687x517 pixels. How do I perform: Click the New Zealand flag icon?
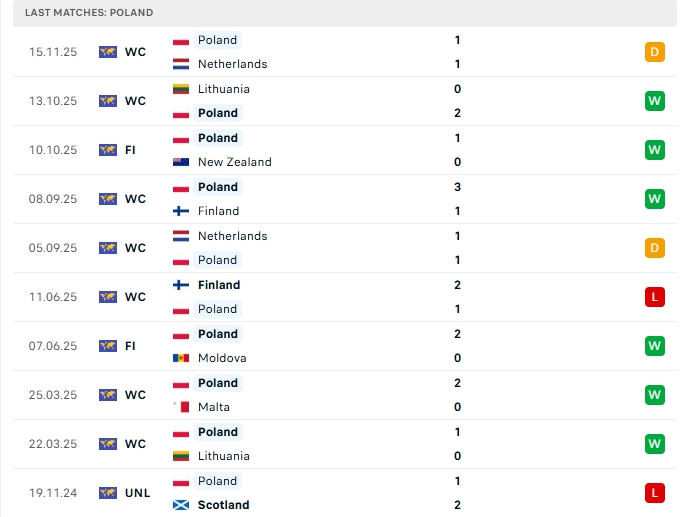click(x=181, y=162)
